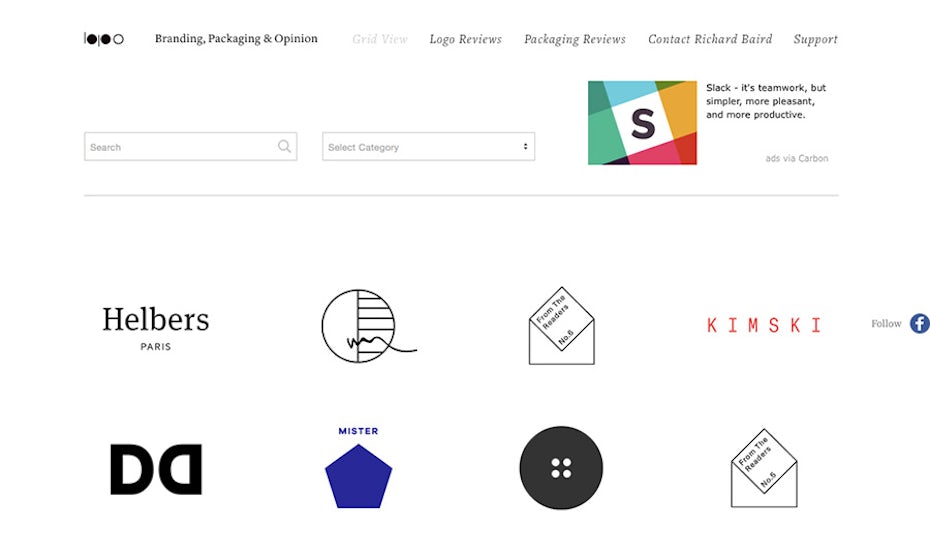Focus the Search text field
This screenshot has height=558, width=930.
pos(180,147)
